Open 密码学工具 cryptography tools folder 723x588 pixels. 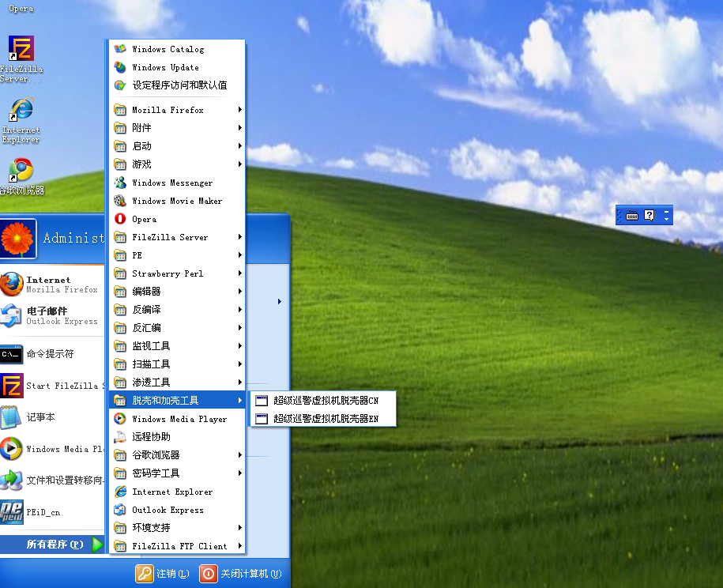click(177, 473)
